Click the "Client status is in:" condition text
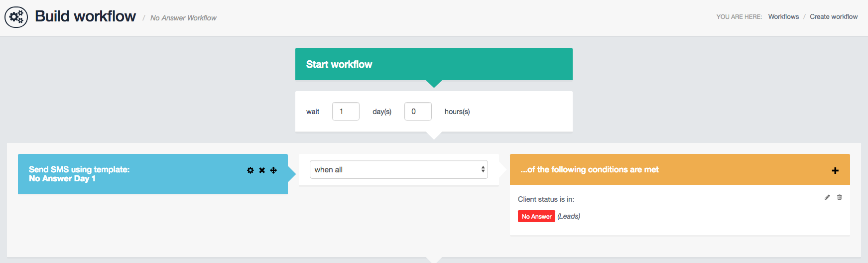The width and height of the screenshot is (868, 263). click(x=546, y=199)
